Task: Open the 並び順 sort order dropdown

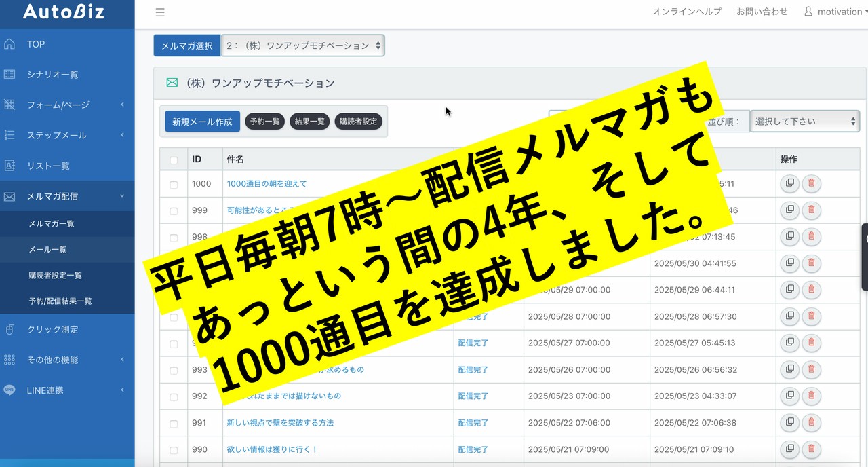Action: [804, 122]
